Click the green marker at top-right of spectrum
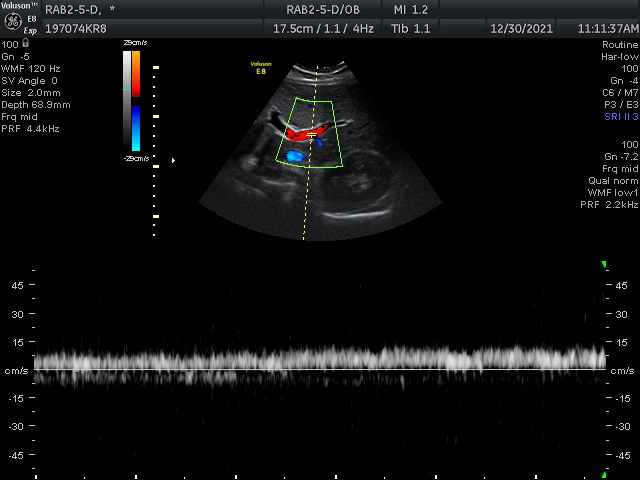The height and width of the screenshot is (480, 640). pyautogui.click(x=604, y=265)
